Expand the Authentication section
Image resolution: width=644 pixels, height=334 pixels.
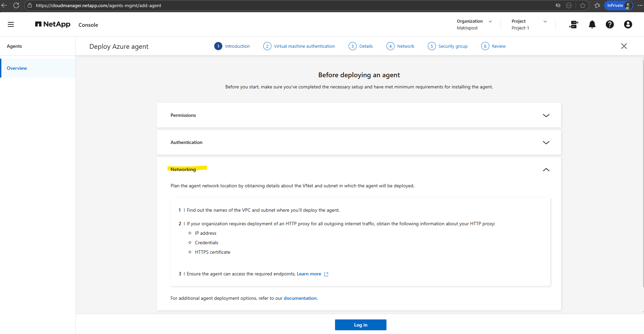pyautogui.click(x=546, y=143)
